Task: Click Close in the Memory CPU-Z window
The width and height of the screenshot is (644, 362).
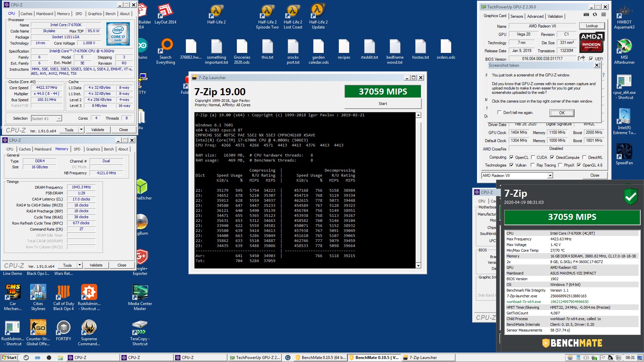Action: [122, 265]
